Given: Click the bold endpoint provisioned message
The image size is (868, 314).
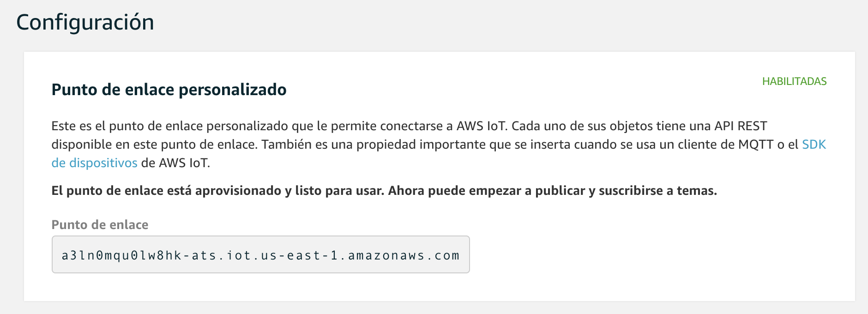Looking at the screenshot, I should click(384, 191).
